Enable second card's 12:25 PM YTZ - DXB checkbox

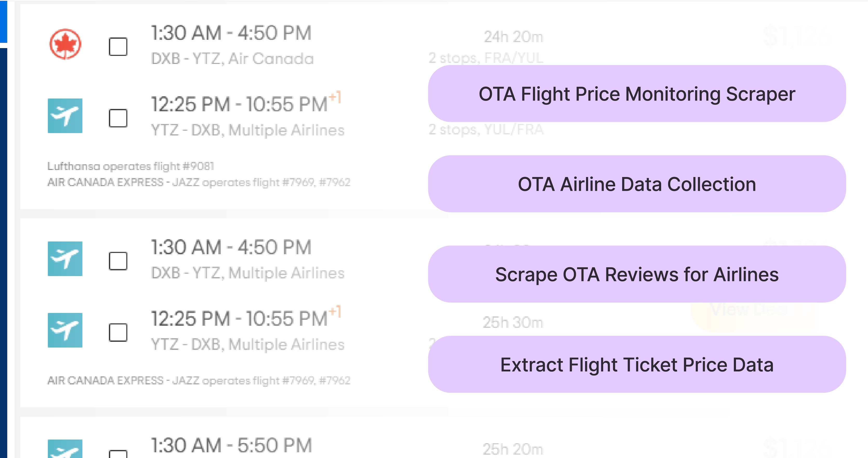(118, 332)
